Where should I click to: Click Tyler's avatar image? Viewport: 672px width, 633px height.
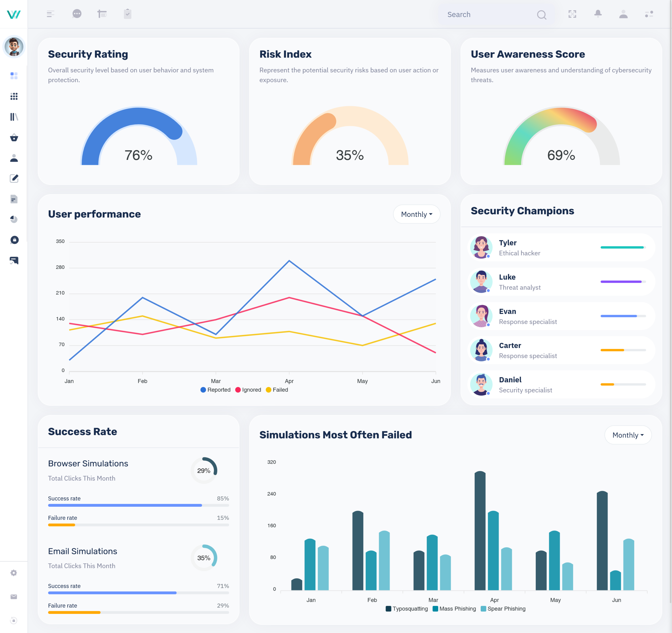click(x=481, y=248)
